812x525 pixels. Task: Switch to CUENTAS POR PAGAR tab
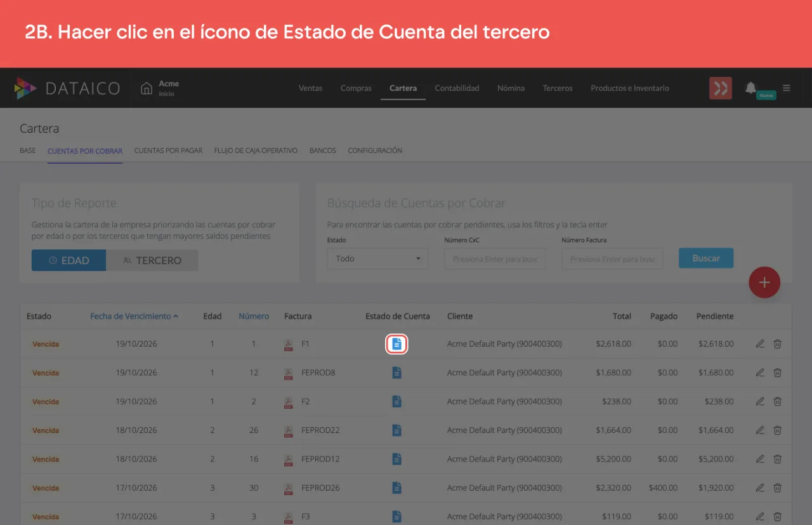coord(168,150)
